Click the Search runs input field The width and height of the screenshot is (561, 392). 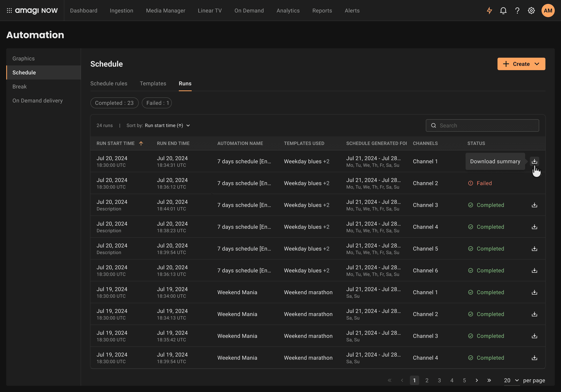[x=486, y=125]
